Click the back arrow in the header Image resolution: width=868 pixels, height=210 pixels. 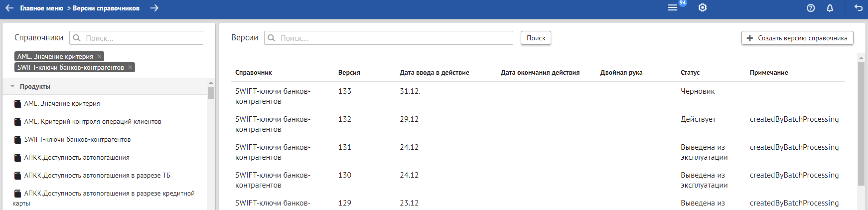9,8
